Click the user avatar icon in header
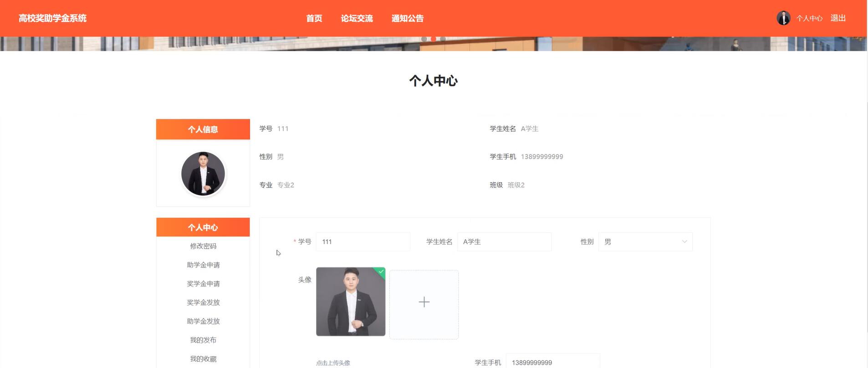The width and height of the screenshot is (868, 368). (x=783, y=18)
